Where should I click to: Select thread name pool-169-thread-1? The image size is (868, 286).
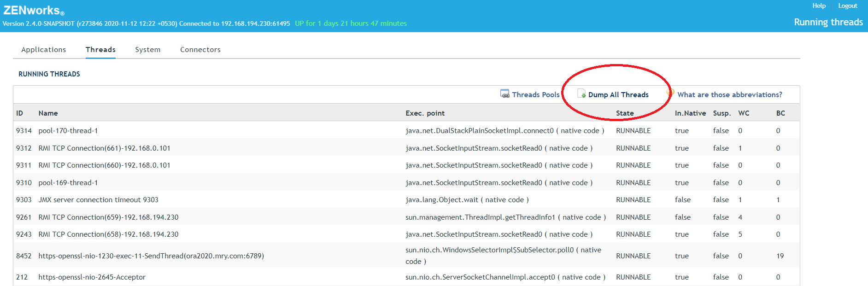click(x=68, y=183)
